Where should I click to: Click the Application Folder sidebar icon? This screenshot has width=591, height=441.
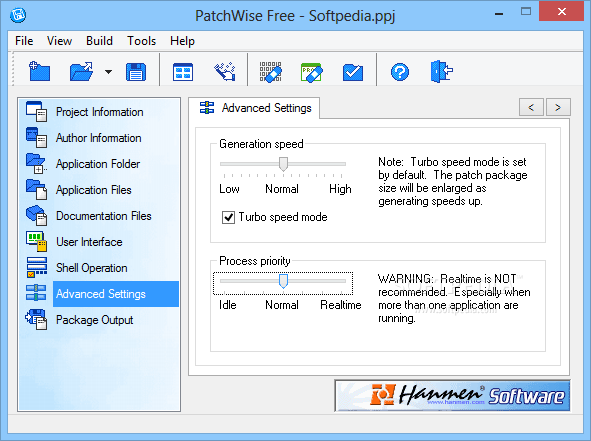point(36,163)
